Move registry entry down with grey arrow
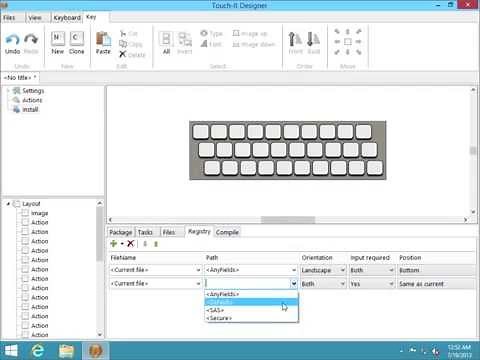 pos(145,244)
